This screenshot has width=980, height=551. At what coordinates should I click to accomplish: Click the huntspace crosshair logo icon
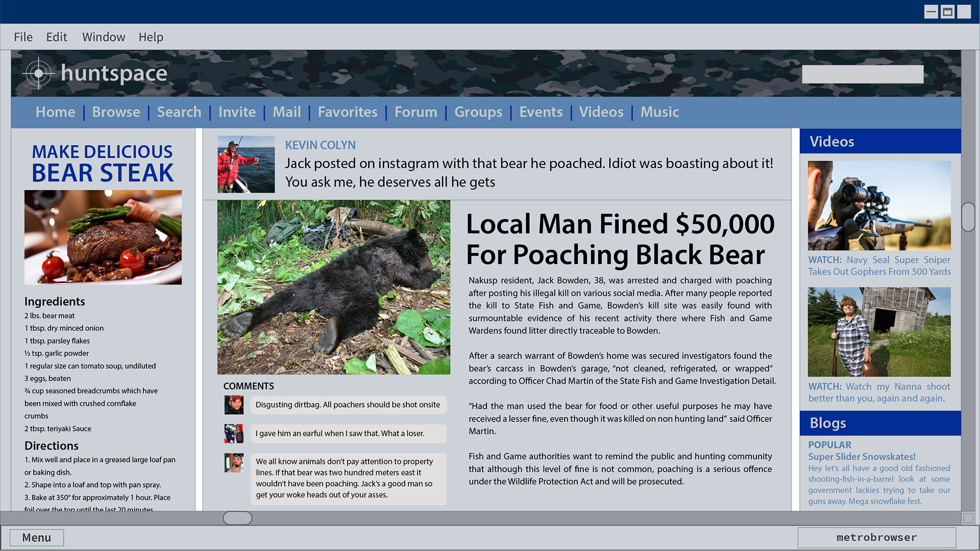[x=38, y=73]
